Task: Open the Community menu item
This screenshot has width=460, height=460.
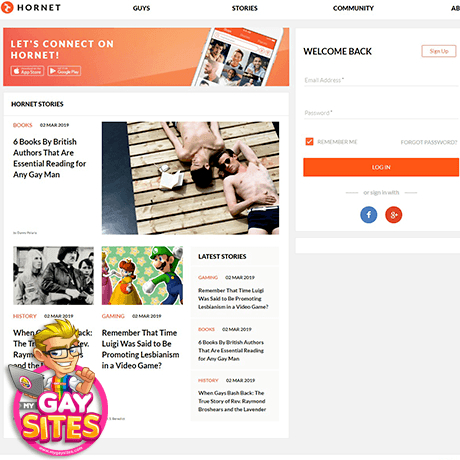Action: click(x=353, y=8)
